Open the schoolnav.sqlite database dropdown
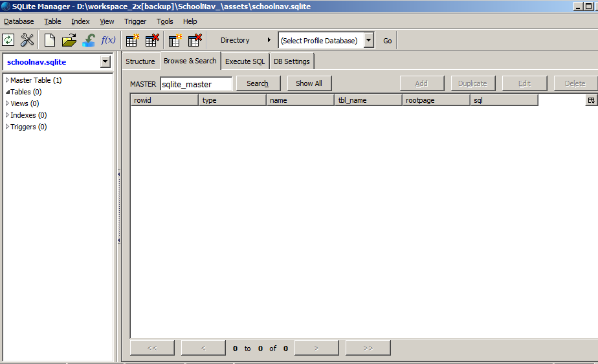 coord(105,62)
